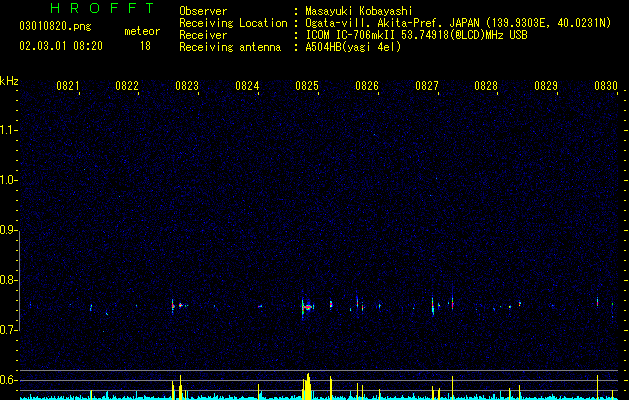Click the Receiving antenna field label
This screenshot has height=400, width=629.
[x=230, y=47]
